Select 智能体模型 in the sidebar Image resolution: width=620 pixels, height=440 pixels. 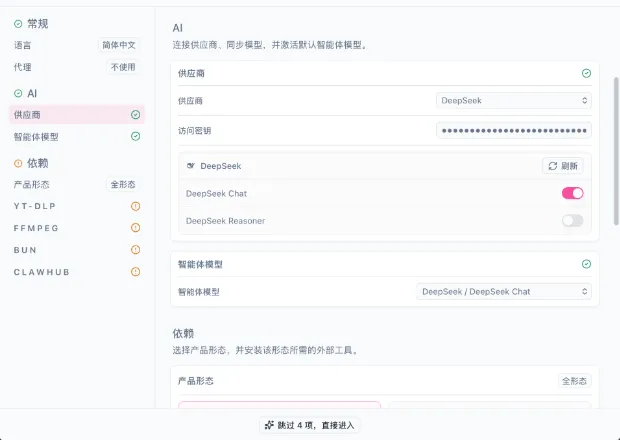point(77,137)
